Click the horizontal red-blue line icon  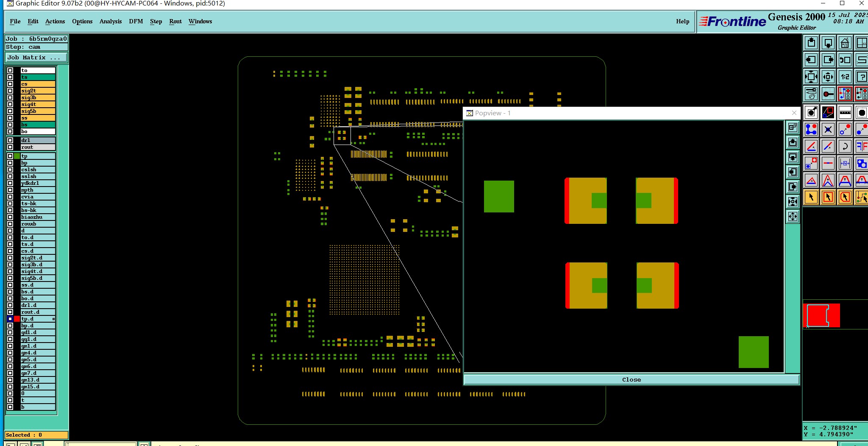click(828, 163)
